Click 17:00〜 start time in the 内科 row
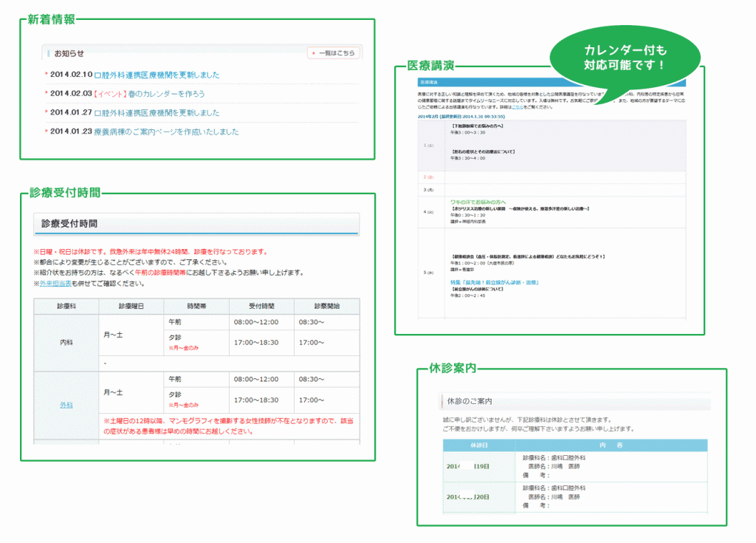This screenshot has width=756, height=543. [x=311, y=342]
